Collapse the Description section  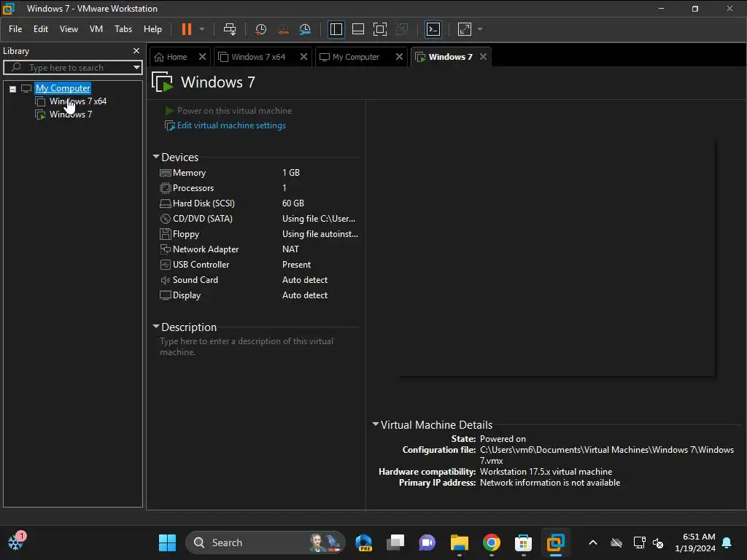pyautogui.click(x=156, y=327)
